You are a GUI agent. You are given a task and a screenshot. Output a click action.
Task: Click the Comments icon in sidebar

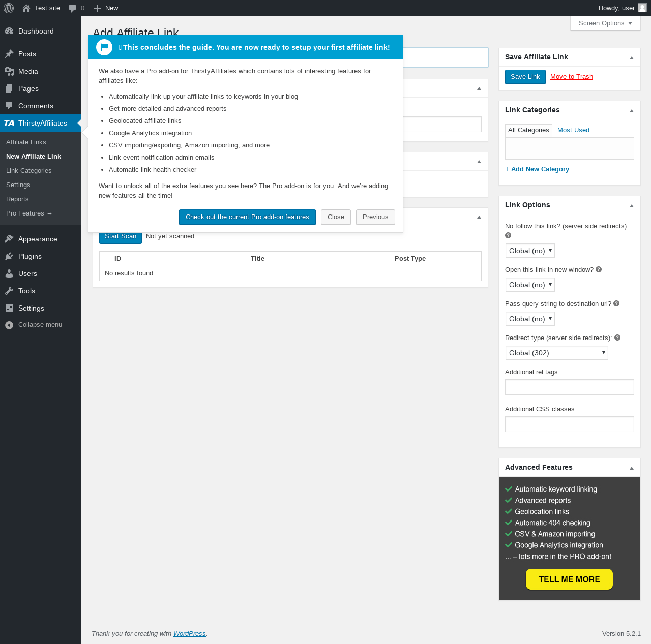point(9,106)
